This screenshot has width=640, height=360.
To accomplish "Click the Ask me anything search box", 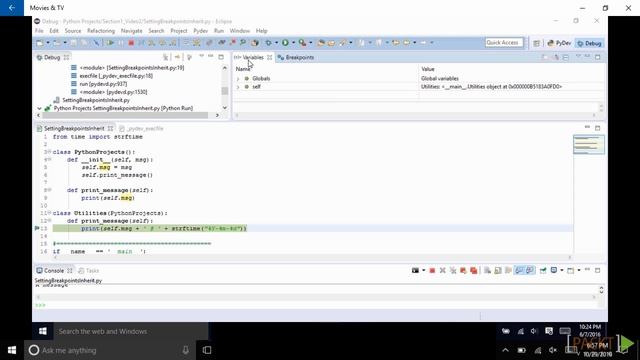I will click(x=104, y=350).
